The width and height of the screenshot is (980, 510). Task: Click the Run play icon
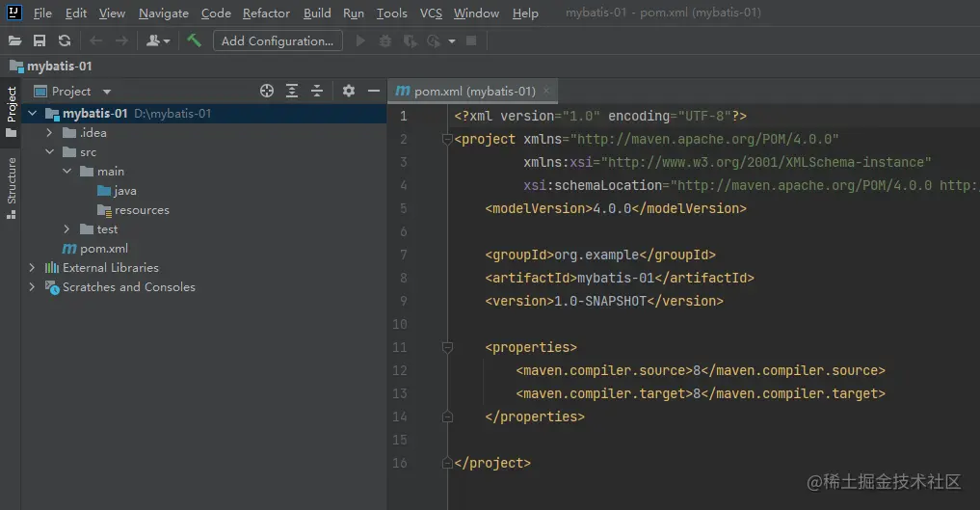pos(360,41)
